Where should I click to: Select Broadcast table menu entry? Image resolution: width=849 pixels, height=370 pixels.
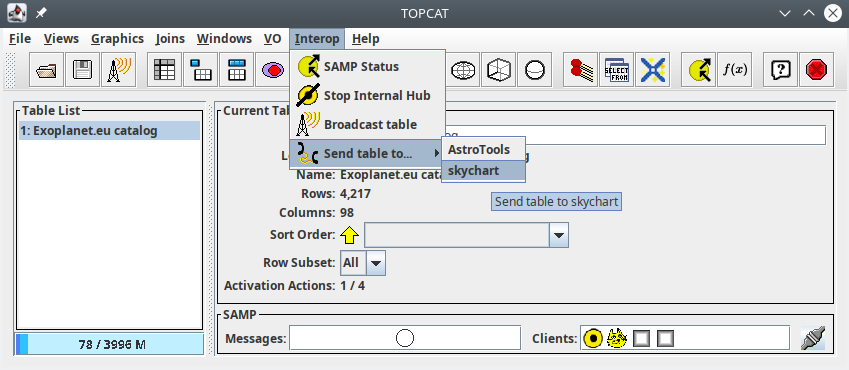click(367, 125)
